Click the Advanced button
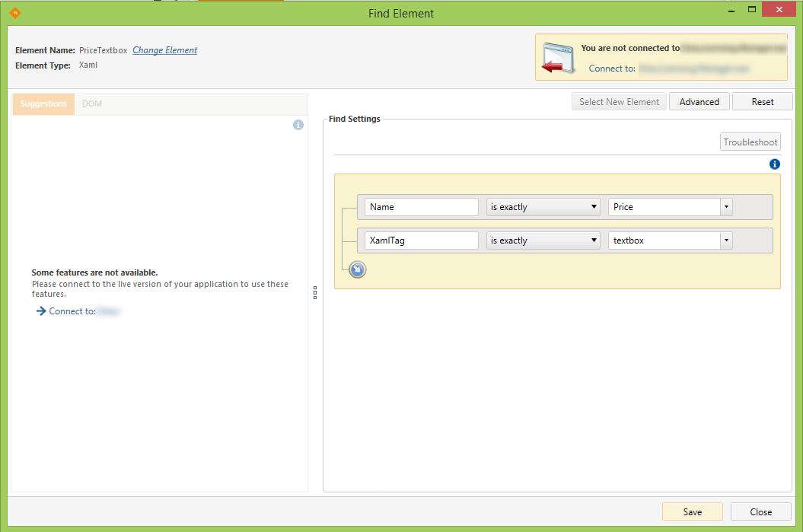 coord(699,102)
